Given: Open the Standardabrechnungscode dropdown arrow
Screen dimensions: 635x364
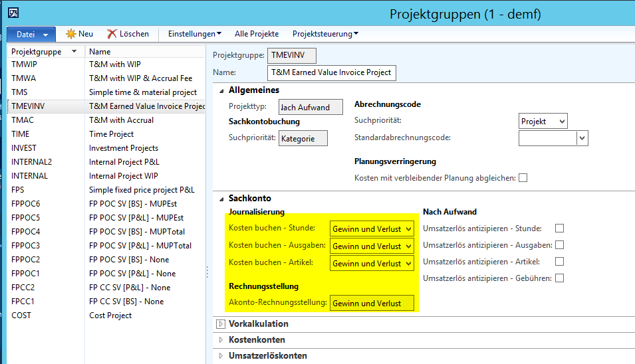Looking at the screenshot, I should point(582,138).
